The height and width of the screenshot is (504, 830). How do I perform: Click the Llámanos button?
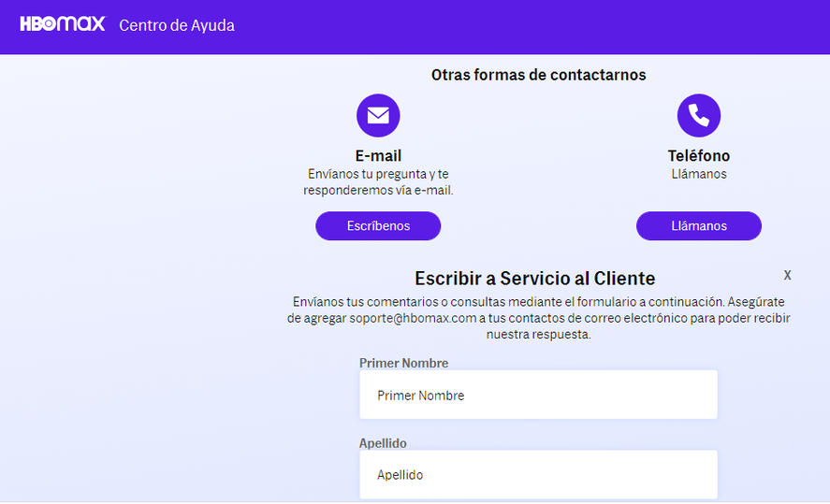pos(699,226)
